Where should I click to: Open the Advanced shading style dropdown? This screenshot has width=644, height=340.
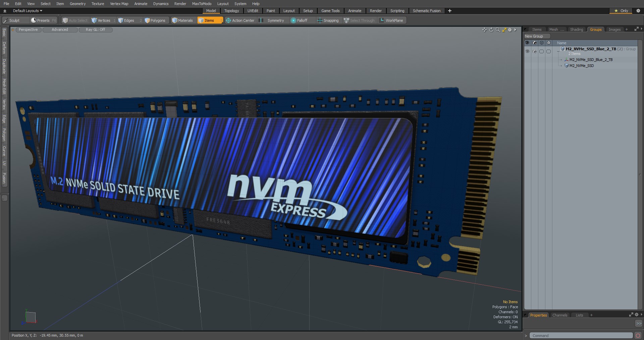(60, 30)
